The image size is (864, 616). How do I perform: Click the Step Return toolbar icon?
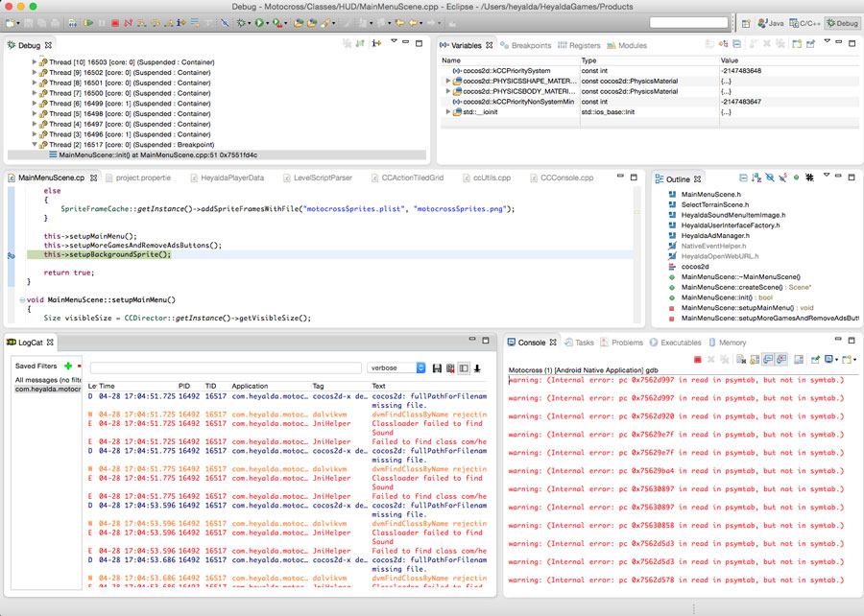pos(169,23)
